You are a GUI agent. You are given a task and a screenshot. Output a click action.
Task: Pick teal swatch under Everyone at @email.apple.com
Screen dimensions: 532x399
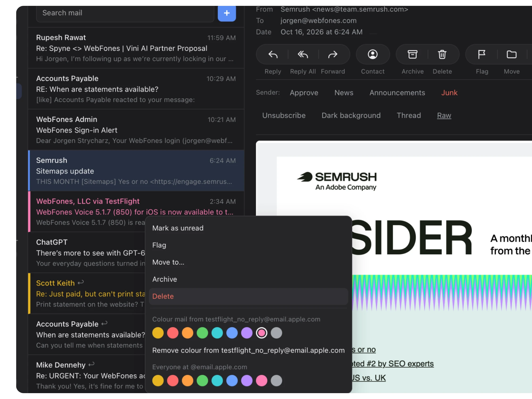[217, 380]
